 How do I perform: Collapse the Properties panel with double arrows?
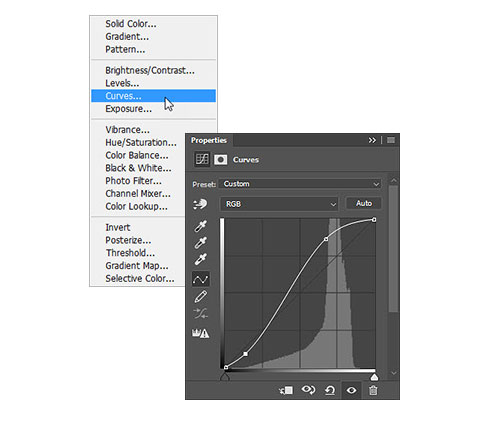(x=372, y=140)
